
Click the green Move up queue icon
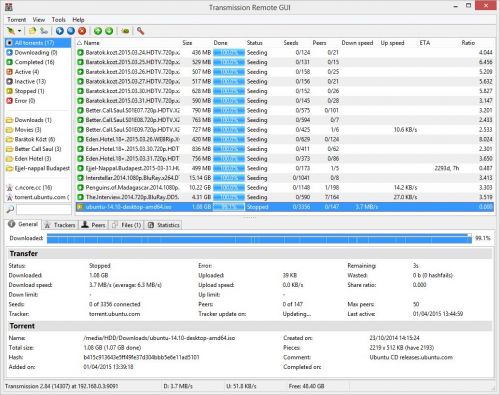98,31
